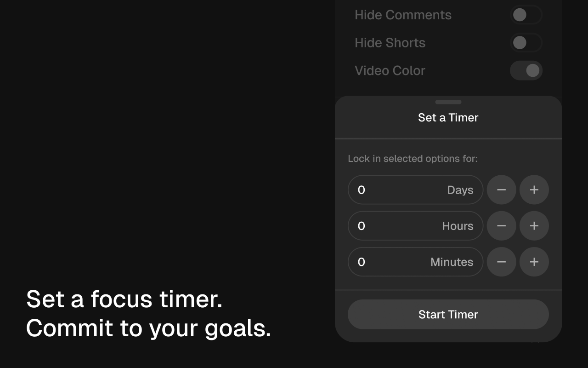This screenshot has width=588, height=368.
Task: Click the plus icon beside Minutes
Action: pyautogui.click(x=534, y=262)
